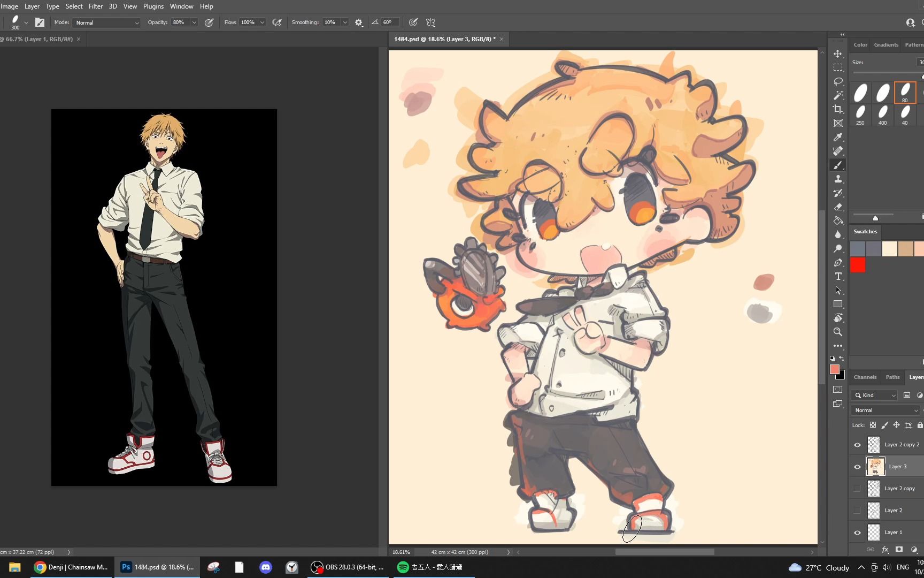The height and width of the screenshot is (578, 924).
Task: Lock transparent pixels
Action: [873, 425]
